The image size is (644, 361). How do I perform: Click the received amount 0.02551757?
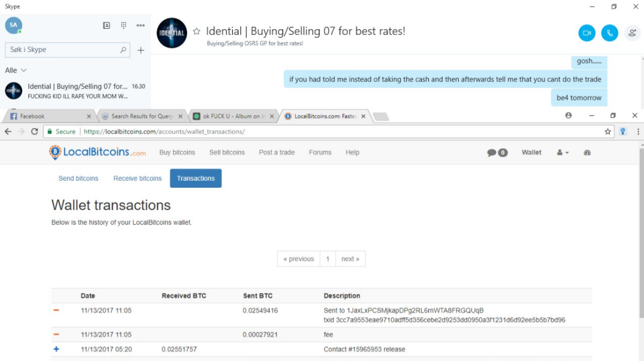[x=179, y=350]
